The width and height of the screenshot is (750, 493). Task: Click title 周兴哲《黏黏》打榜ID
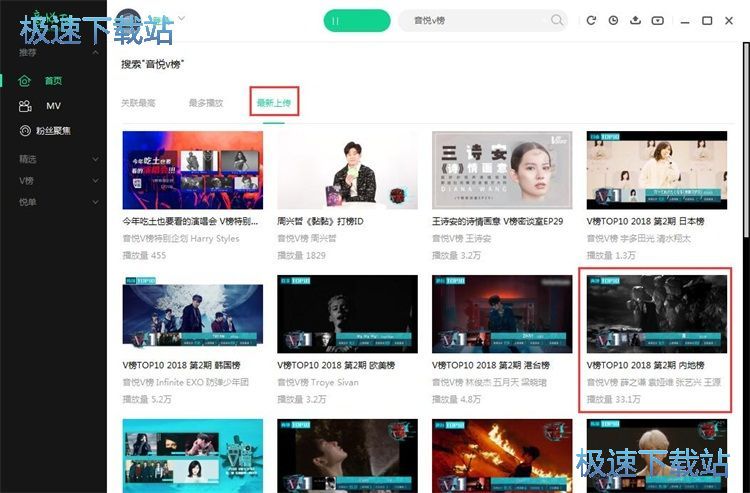pos(320,221)
